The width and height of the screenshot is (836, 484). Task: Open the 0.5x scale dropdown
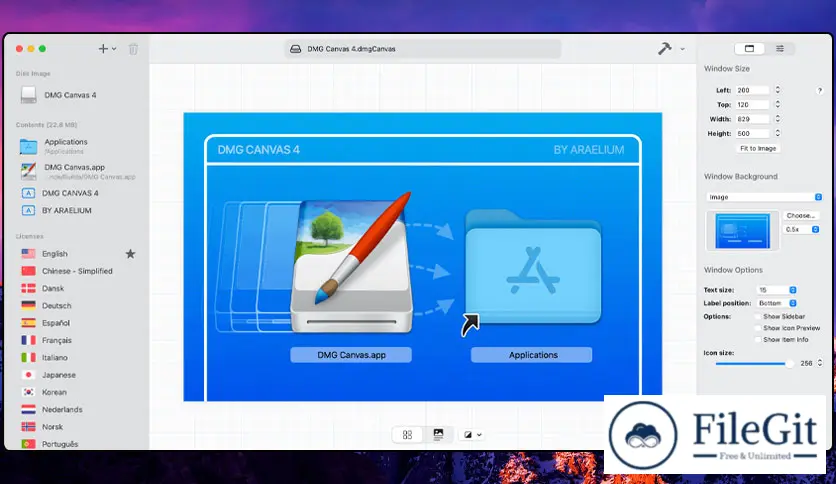pyautogui.click(x=801, y=229)
